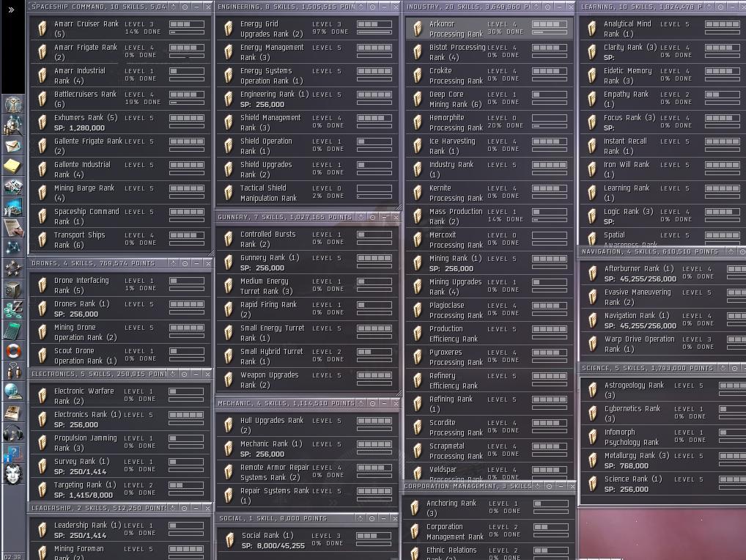Toggle the circle pin on Industry window
This screenshot has height=560, width=746.
pyautogui.click(x=547, y=7)
